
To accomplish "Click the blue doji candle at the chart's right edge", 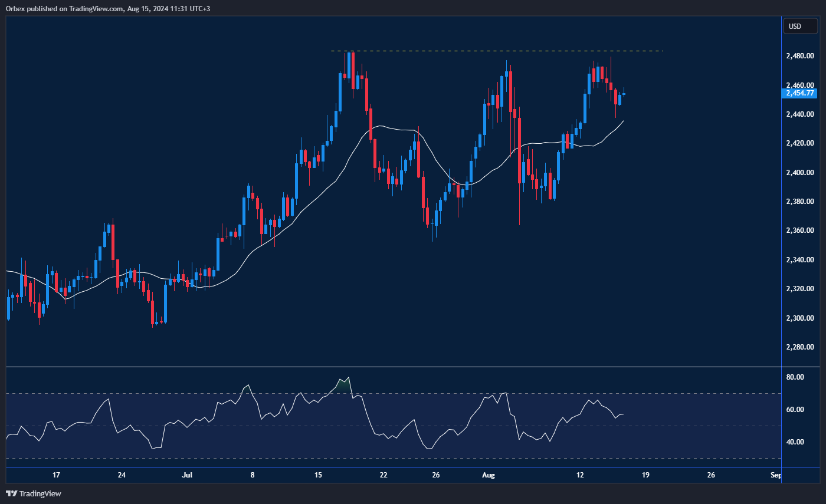I will point(624,93).
